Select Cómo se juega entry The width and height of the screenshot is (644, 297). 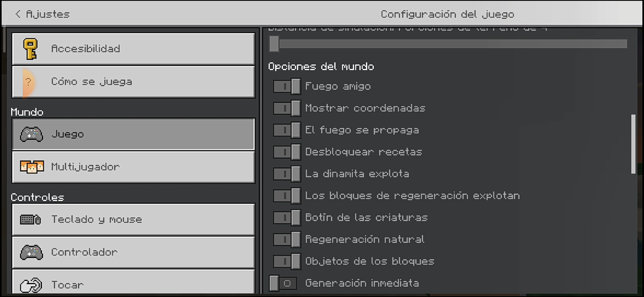click(133, 82)
